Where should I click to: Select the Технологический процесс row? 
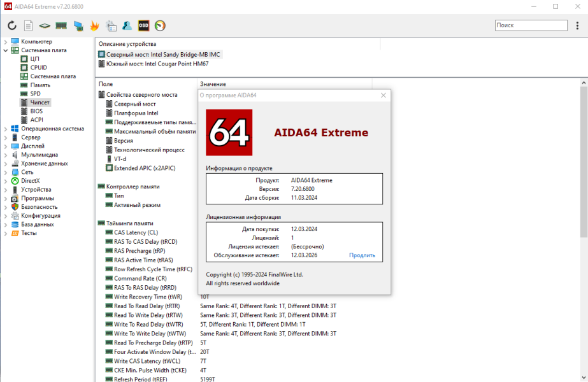pos(145,150)
